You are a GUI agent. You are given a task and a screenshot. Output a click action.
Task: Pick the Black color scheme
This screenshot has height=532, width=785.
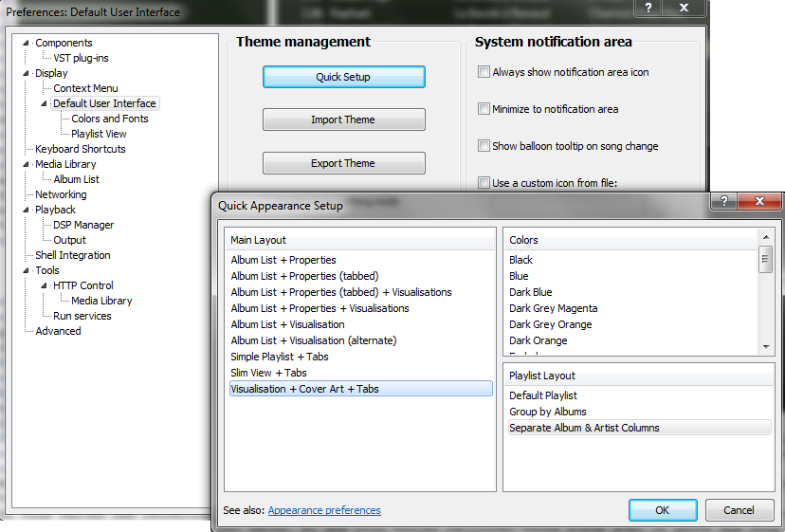click(x=520, y=260)
